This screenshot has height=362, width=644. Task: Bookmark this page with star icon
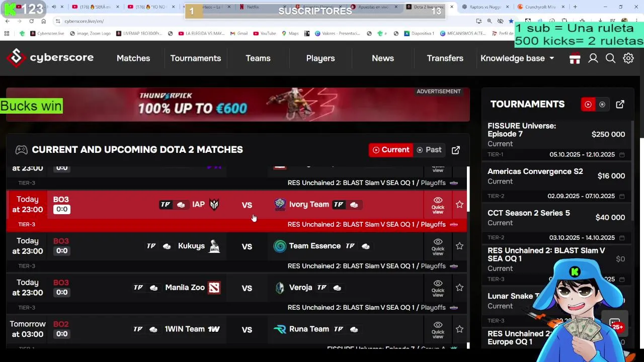pyautogui.click(x=511, y=21)
